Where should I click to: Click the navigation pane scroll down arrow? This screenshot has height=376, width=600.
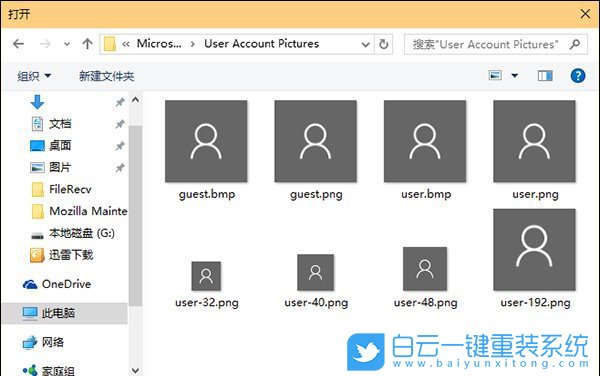135,370
